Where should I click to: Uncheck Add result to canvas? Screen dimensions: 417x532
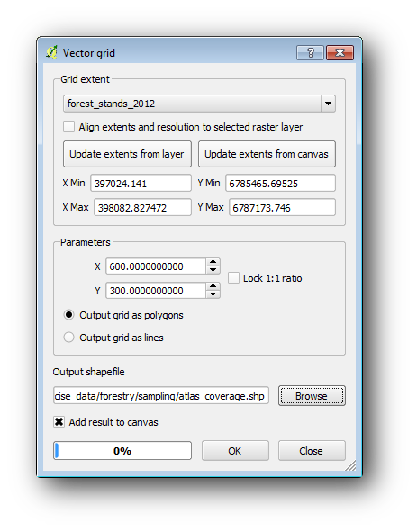59,422
